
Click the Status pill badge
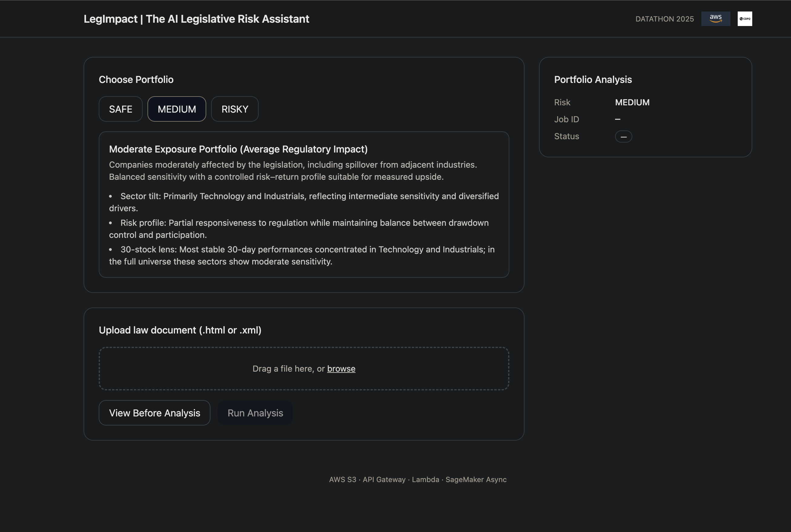(623, 136)
